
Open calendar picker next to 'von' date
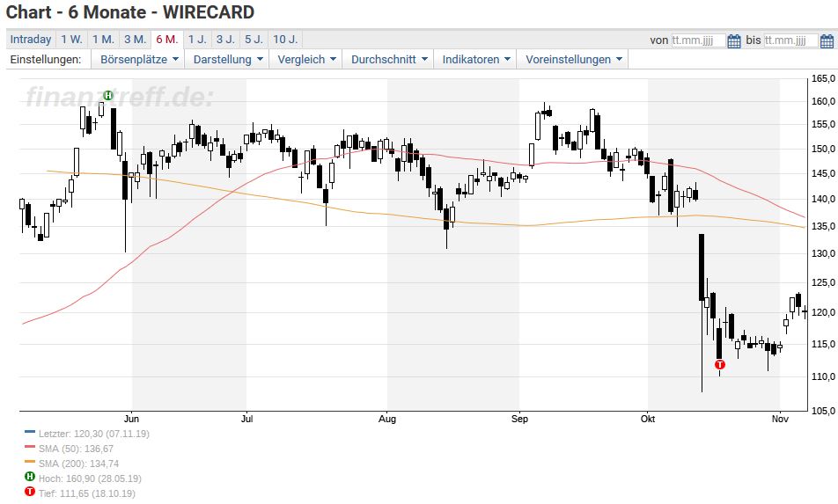click(x=734, y=40)
